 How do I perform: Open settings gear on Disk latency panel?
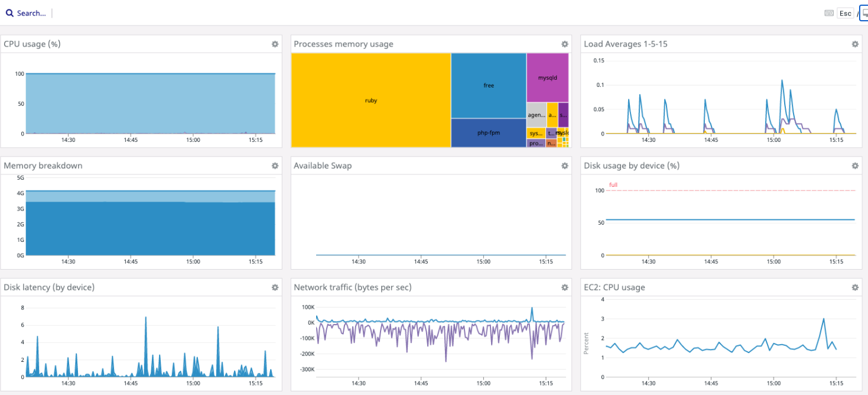(275, 287)
